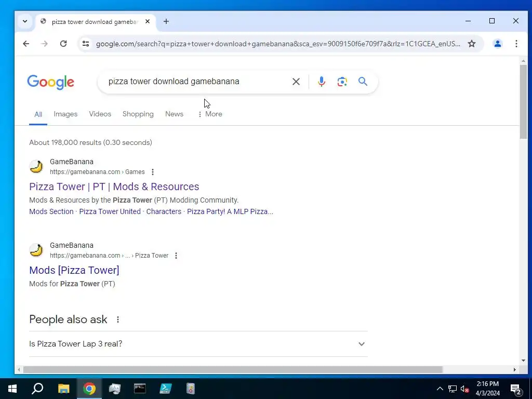This screenshot has width=532, height=399.
Task: Click the muted volume tray icon
Action: click(464, 389)
